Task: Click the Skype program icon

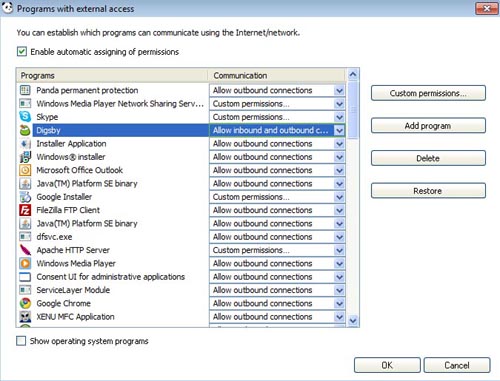Action: [x=25, y=117]
